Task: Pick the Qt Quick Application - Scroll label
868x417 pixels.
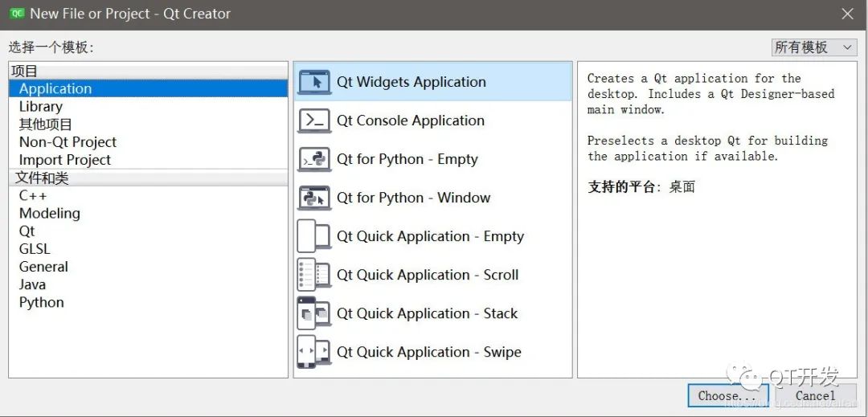Action: coord(428,275)
